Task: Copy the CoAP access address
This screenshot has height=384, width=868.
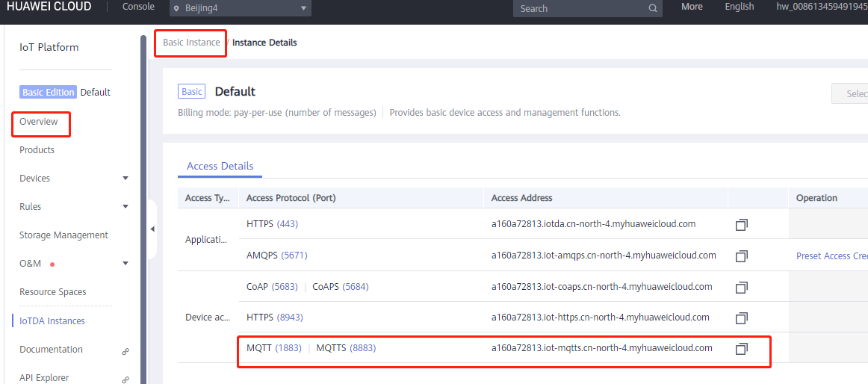Action: pos(741,288)
